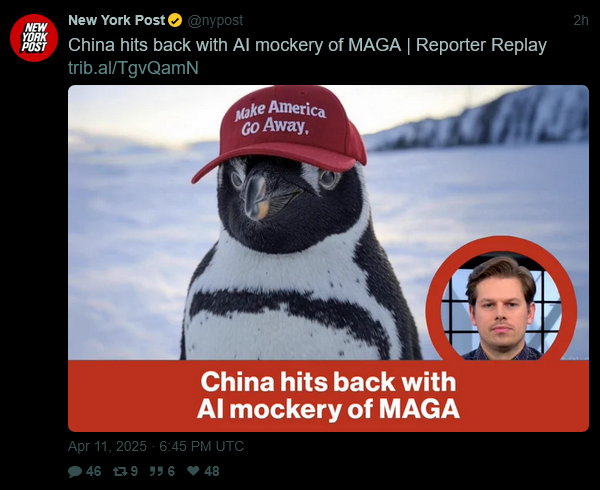Click the 2h relative timestamp
Image resolution: width=600 pixels, height=490 pixels.
[581, 20]
